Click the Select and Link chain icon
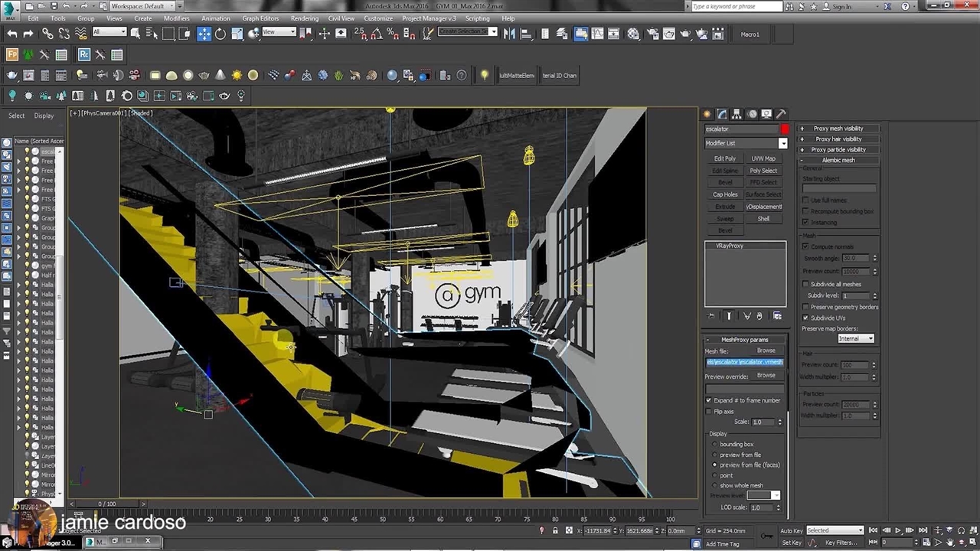The height and width of the screenshot is (551, 980). coord(47,34)
